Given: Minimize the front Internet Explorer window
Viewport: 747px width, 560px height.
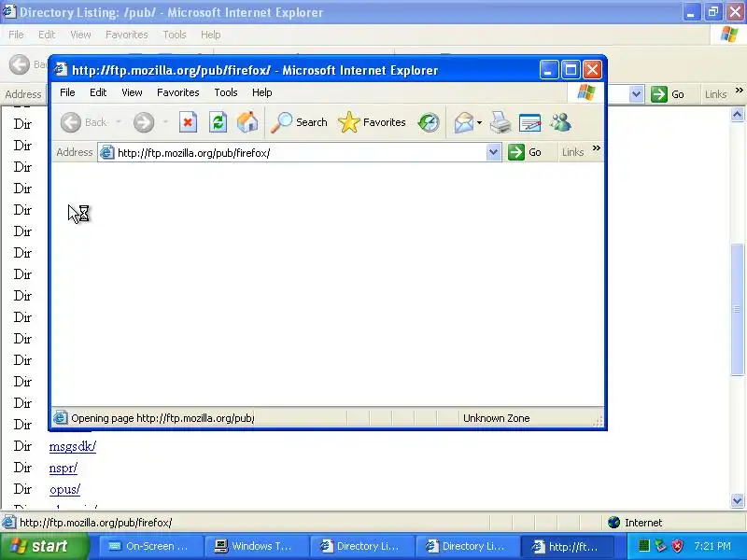Looking at the screenshot, I should coord(548,70).
